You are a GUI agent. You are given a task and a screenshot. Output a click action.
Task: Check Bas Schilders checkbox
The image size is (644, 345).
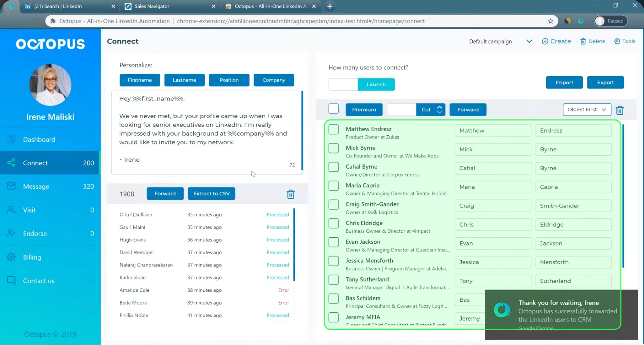333,298
